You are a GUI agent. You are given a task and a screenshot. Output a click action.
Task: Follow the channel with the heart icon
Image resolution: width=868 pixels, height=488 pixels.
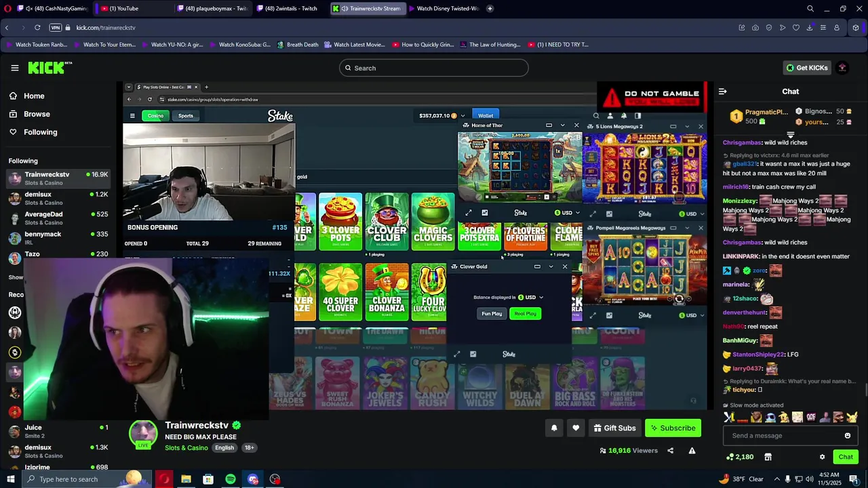576,428
